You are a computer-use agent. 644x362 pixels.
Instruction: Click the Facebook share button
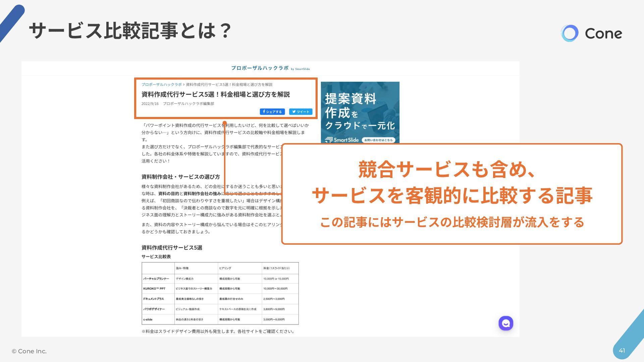click(272, 112)
